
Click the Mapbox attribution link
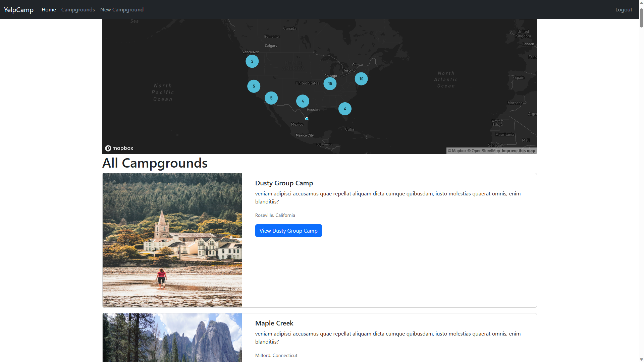click(x=457, y=150)
